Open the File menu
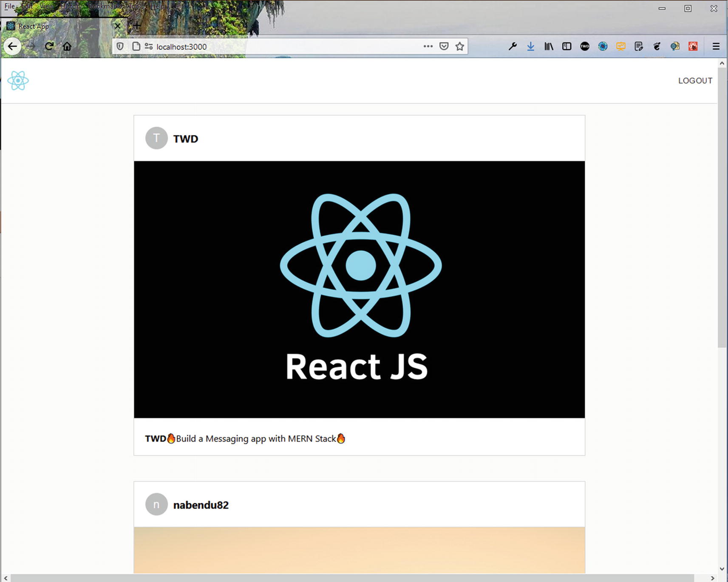The height and width of the screenshot is (582, 728). [x=9, y=6]
